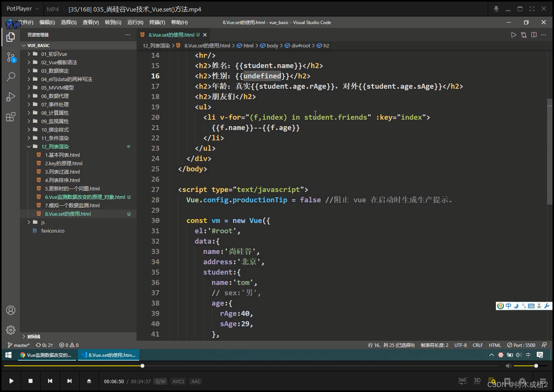Open Source Control view with badge 3
The image size is (554, 392).
(11, 57)
